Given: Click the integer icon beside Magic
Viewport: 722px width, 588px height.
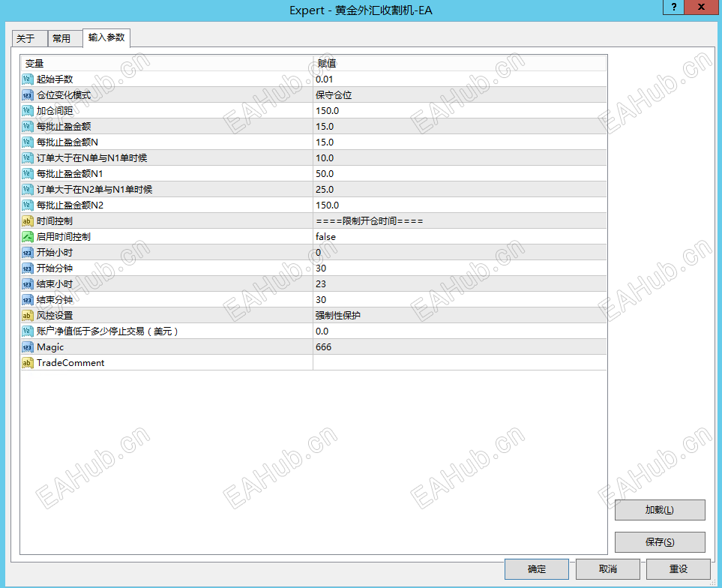Looking at the screenshot, I should (28, 346).
